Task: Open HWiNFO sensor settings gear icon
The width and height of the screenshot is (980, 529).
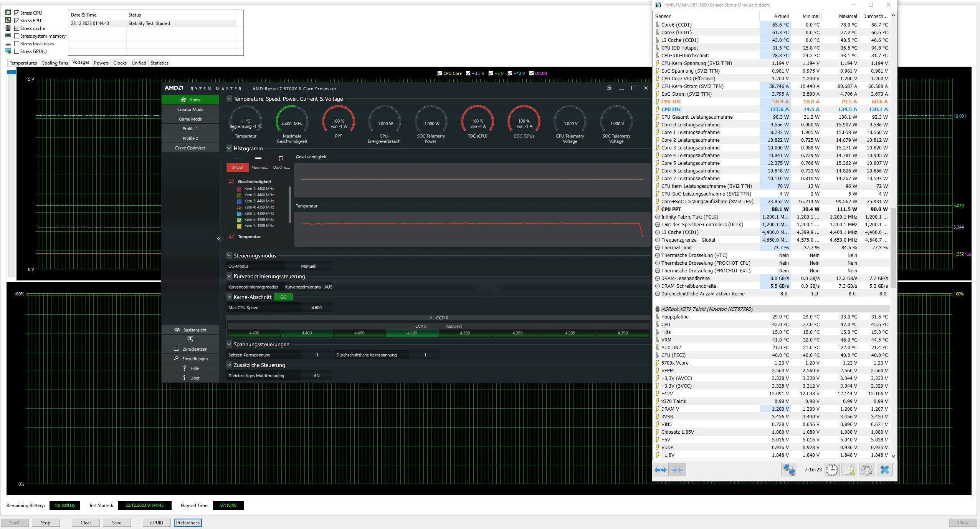Action: (x=867, y=470)
